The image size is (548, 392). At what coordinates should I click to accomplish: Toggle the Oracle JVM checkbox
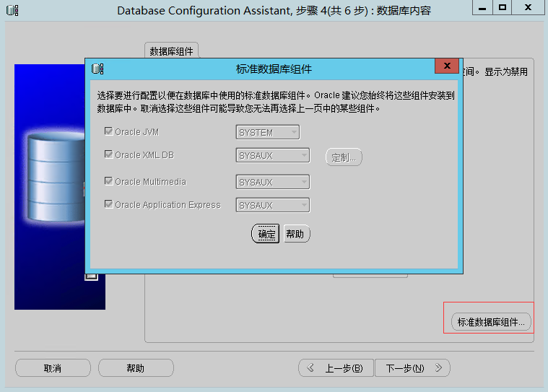tap(108, 131)
